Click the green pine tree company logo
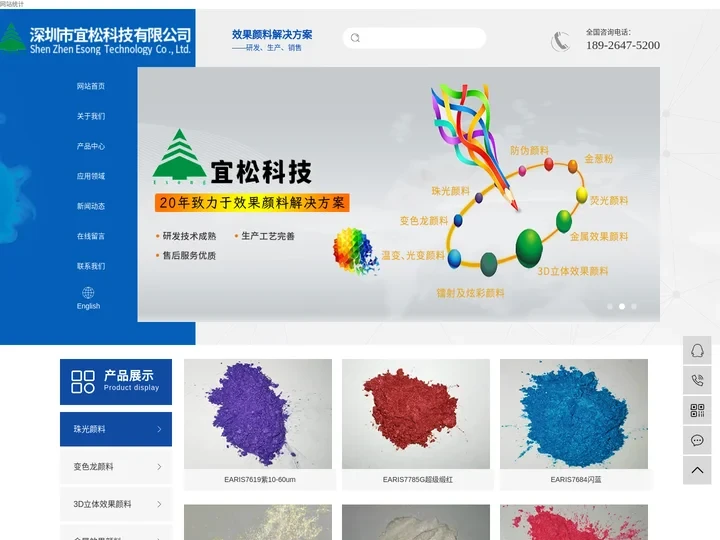This screenshot has width=720, height=540. click(12, 38)
